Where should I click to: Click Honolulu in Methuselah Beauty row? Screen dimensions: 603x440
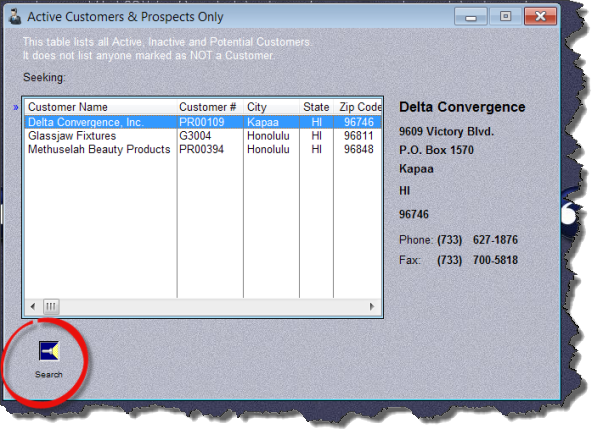click(268, 149)
